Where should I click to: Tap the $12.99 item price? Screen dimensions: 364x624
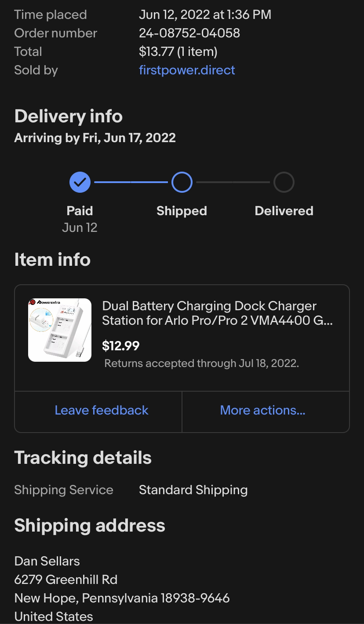pos(121,346)
